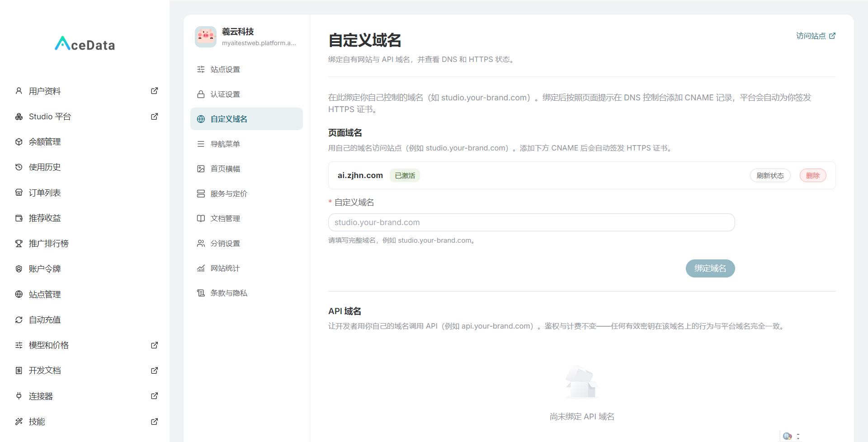Image resolution: width=868 pixels, height=442 pixels.
Task: Open external link icon beside 连接器
Action: (154, 396)
